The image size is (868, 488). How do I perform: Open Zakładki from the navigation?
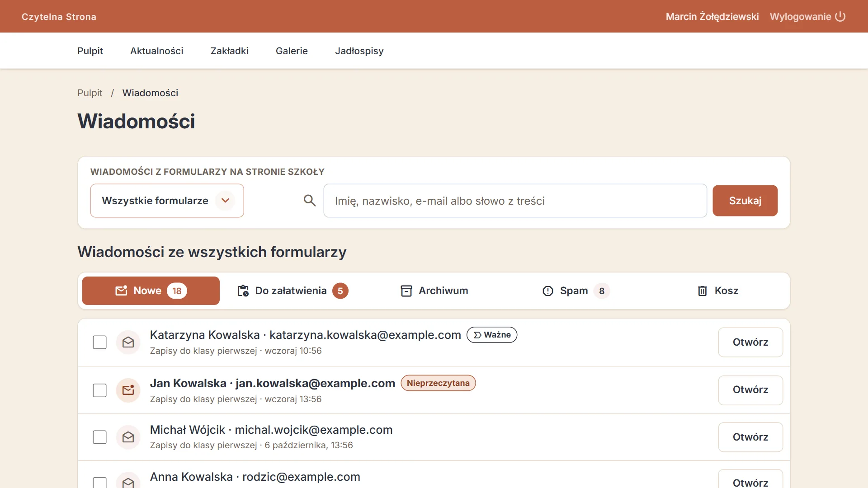[230, 51]
